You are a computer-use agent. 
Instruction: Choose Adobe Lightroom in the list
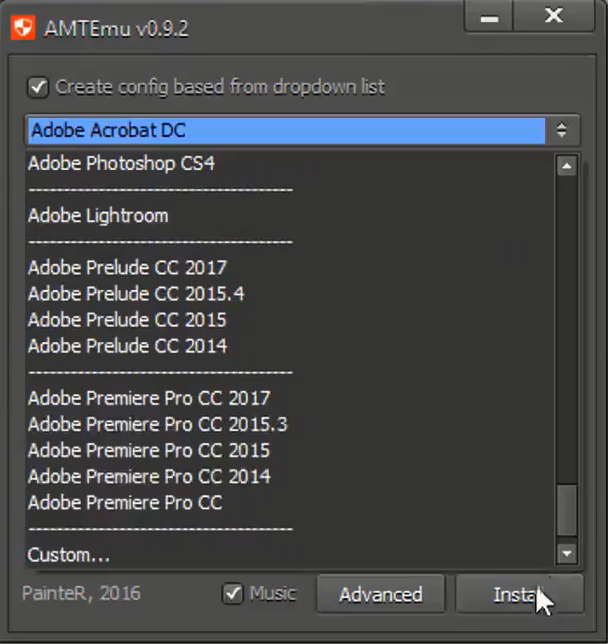click(x=98, y=215)
